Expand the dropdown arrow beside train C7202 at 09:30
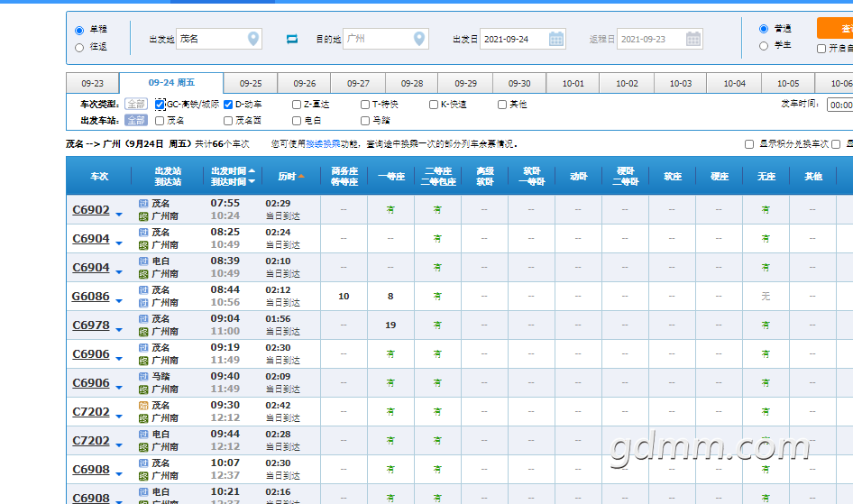The height and width of the screenshot is (504, 853). pyautogui.click(x=119, y=417)
